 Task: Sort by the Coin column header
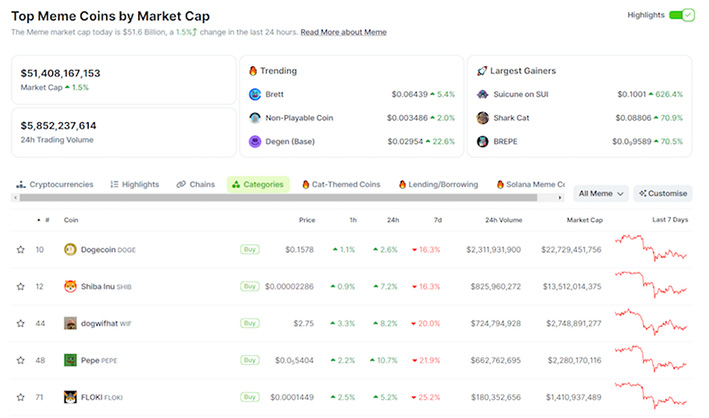71,220
